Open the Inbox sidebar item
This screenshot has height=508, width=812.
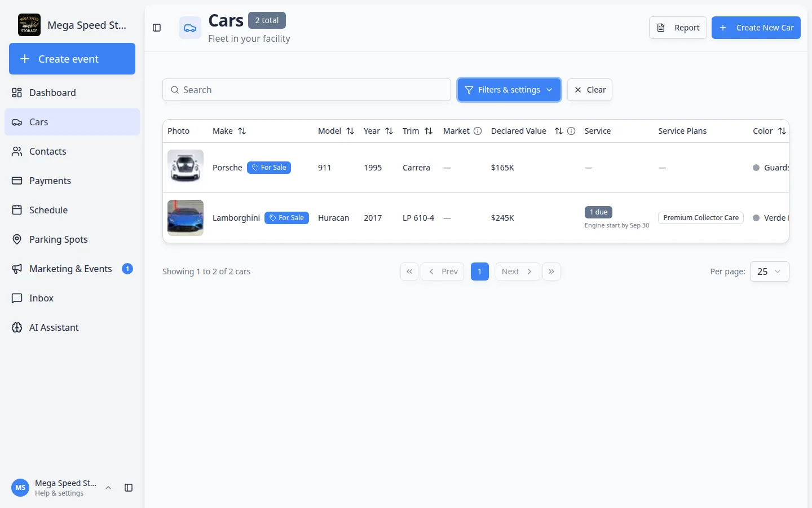coord(72,298)
